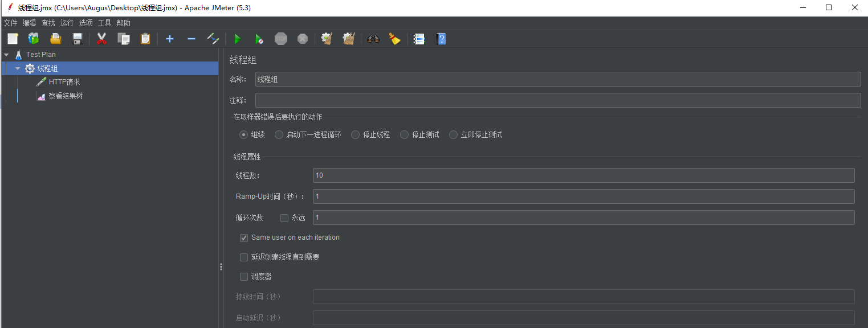
Task: Enable 延迟创建线程直到需要 checkbox
Action: pos(244,257)
